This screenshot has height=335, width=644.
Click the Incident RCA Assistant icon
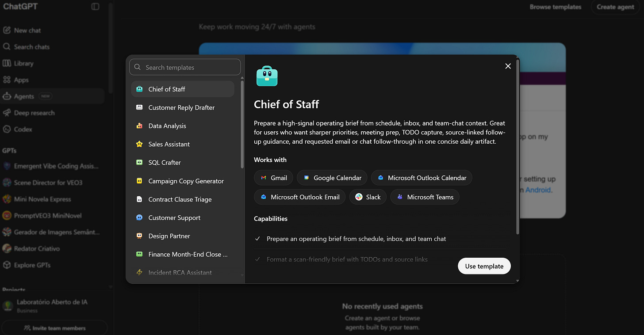pyautogui.click(x=139, y=273)
